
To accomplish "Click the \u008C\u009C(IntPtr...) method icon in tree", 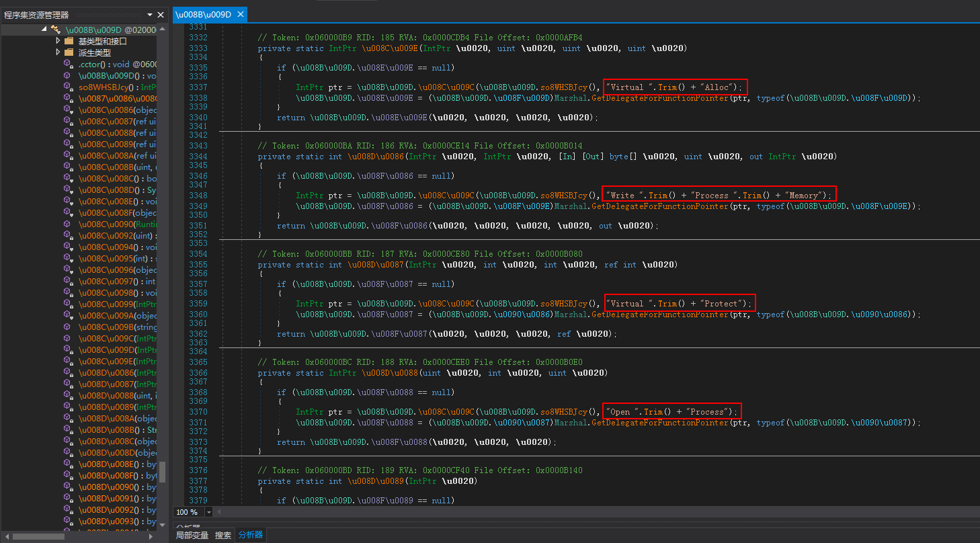I will (68, 338).
